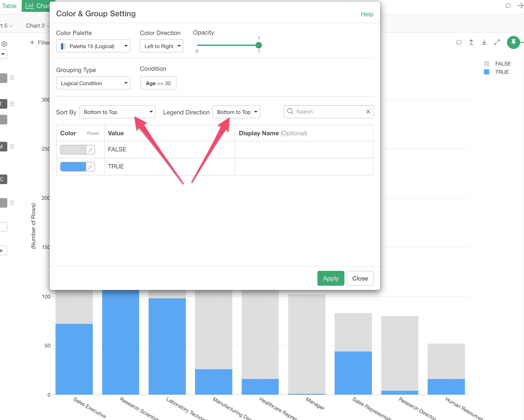The height and width of the screenshot is (420, 524).
Task: Open the Color Palette dropdown
Action: pos(93,46)
